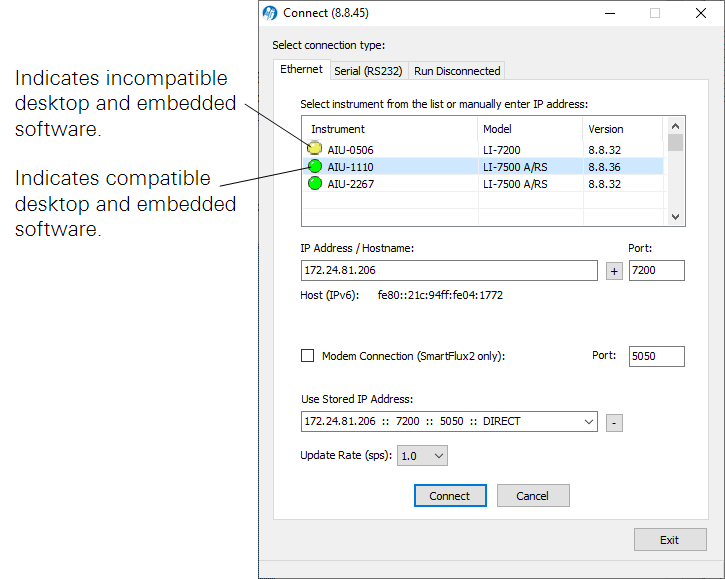Click the green status icon for AIU-2267
Viewport: 725px width, 579px height.
pos(315,183)
